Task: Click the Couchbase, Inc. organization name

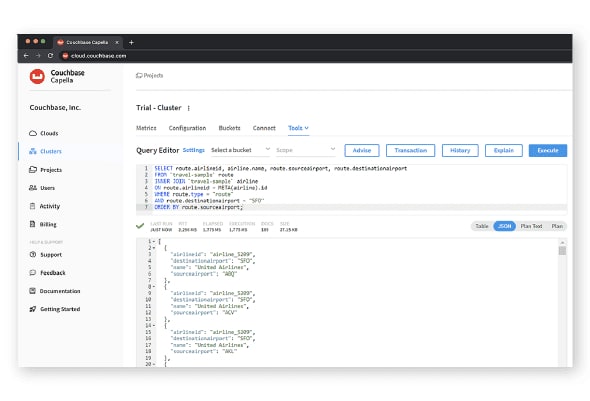Action: point(55,108)
